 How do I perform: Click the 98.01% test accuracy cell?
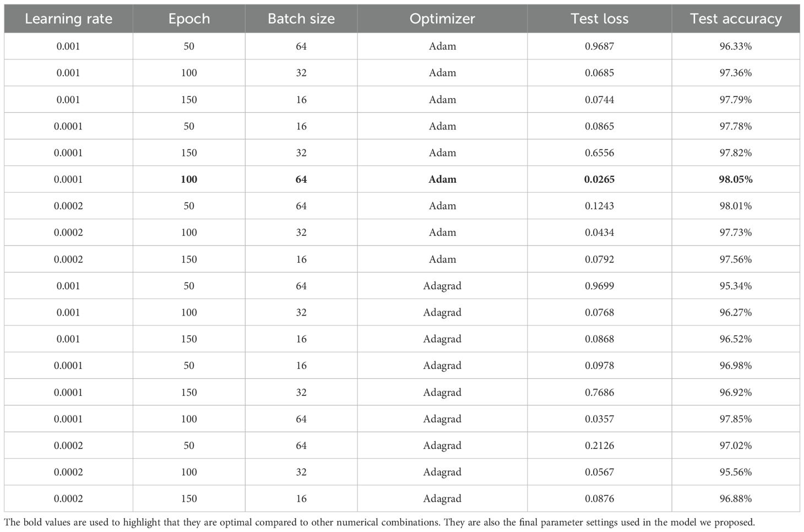point(735,206)
